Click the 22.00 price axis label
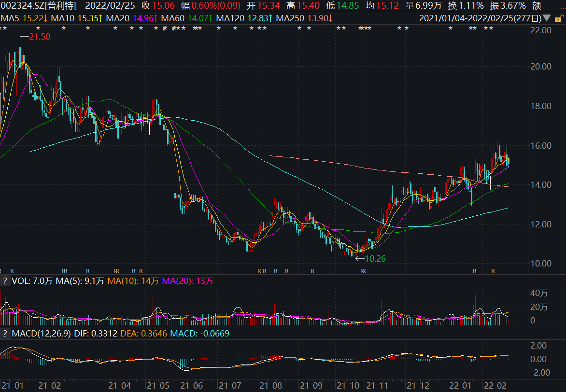Screen dimensions: 566x392 coord(540,30)
